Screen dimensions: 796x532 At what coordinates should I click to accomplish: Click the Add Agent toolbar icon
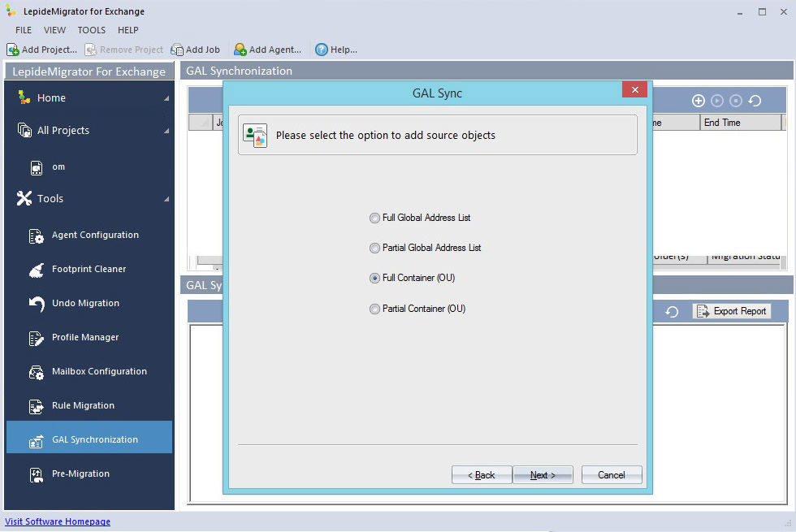click(240, 50)
